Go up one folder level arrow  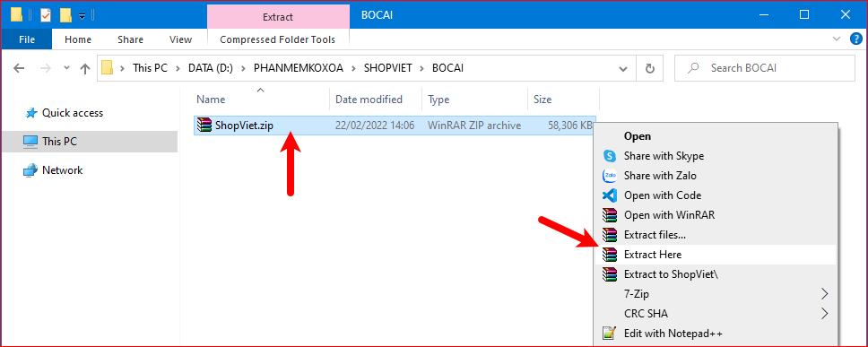(85, 69)
